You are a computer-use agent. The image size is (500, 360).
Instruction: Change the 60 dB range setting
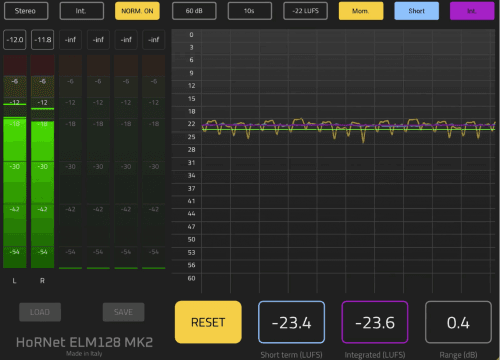point(194,11)
